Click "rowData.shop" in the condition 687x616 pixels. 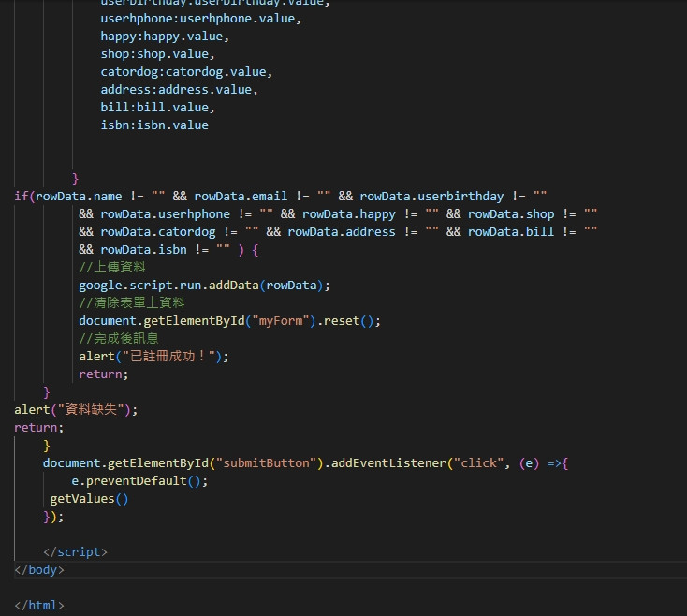click(x=511, y=214)
